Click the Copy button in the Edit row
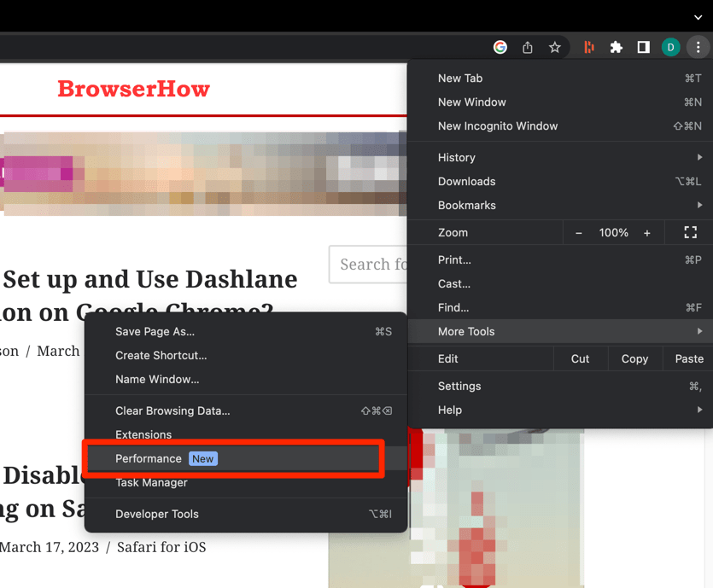This screenshot has height=588, width=713. pyautogui.click(x=634, y=358)
